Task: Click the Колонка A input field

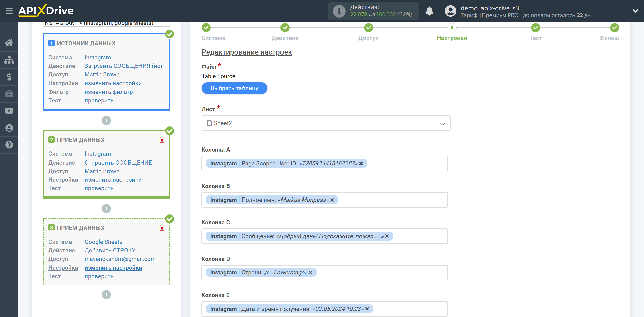Action: coord(325,164)
